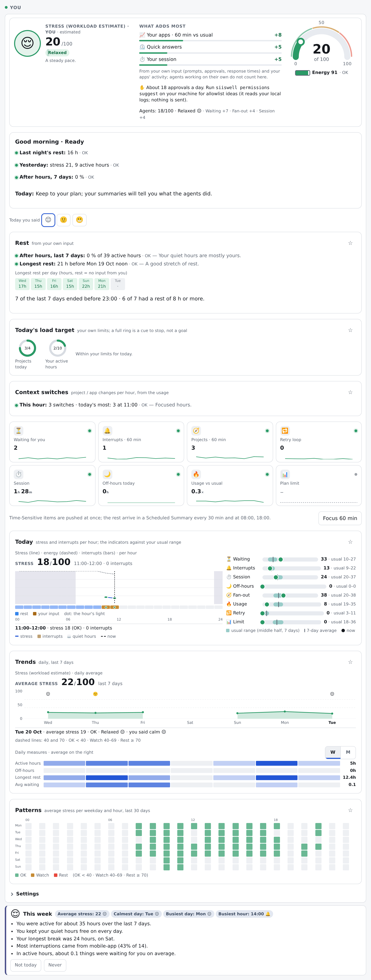Click the Calmest day: Tue chip
Viewport: 371px width, 980px height.
(x=136, y=914)
